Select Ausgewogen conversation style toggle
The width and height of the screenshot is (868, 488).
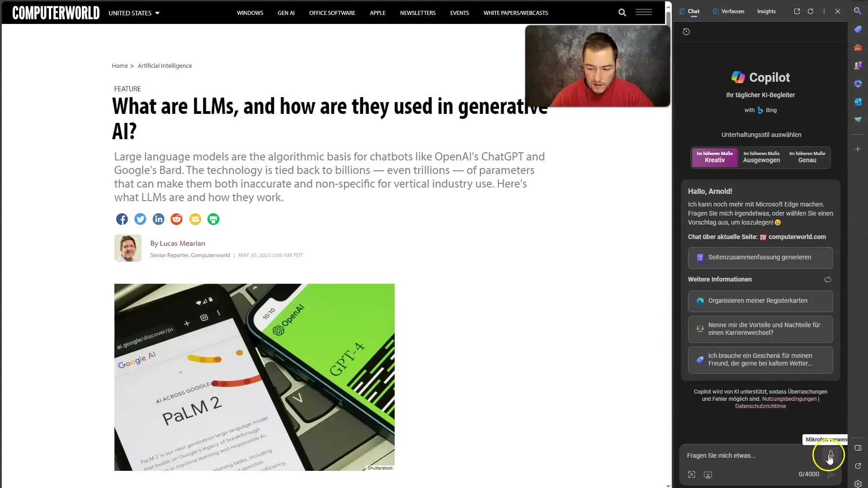click(x=761, y=156)
